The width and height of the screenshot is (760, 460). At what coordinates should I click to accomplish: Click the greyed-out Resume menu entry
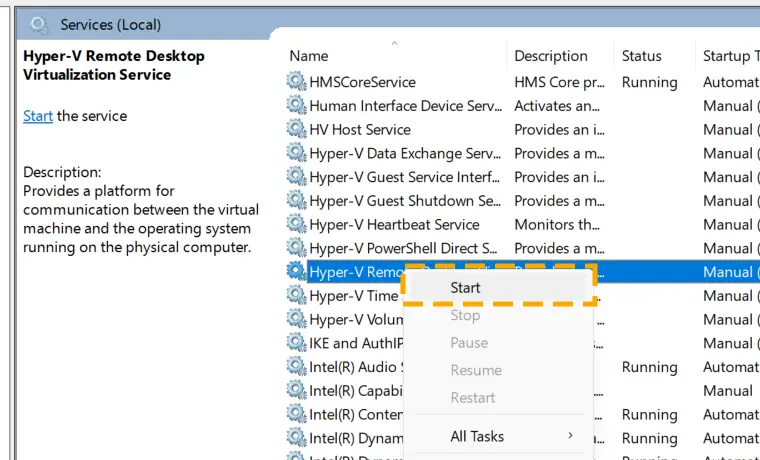pos(499,370)
